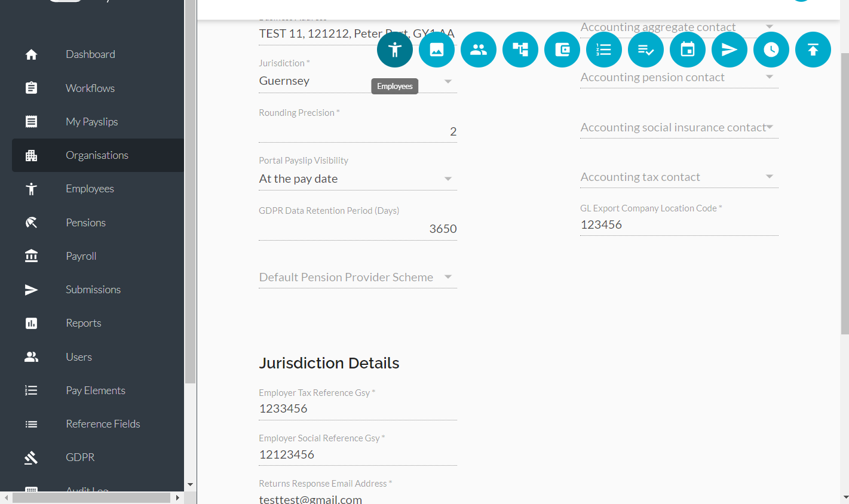Click the GDPR gavel icon in sidebar
The height and width of the screenshot is (504, 849).
32,457
